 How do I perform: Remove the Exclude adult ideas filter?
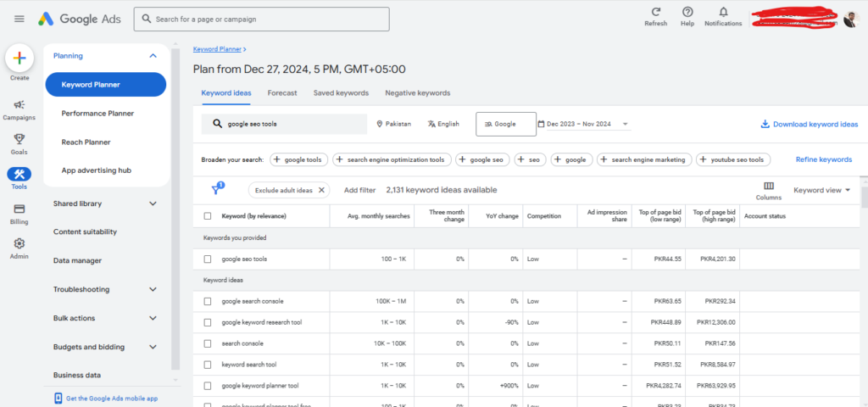[321, 190]
